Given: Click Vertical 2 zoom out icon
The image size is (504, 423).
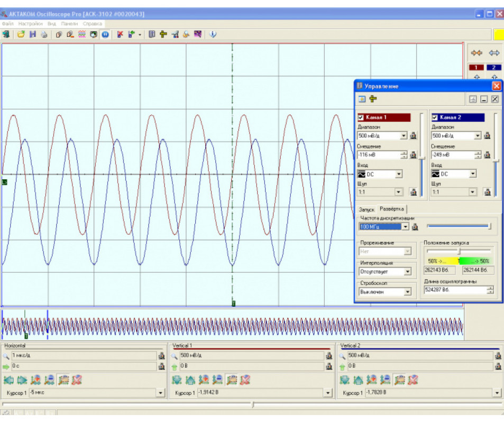Looking at the screenshot, I should tap(386, 380).
